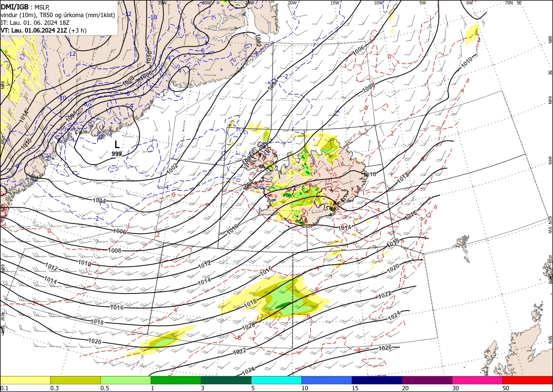
Task: Click the 1026 isobar label
Action: 385,348
